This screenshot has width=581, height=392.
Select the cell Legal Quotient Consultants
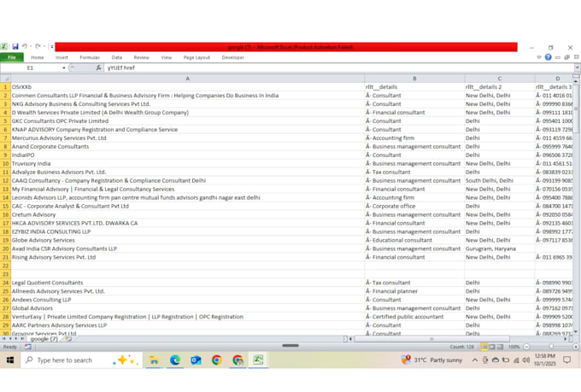187,283
